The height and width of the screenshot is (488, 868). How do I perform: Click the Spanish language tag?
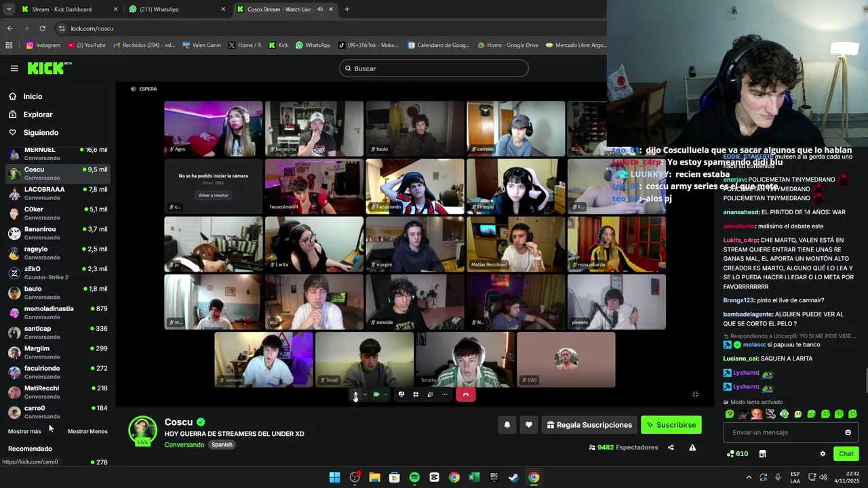[x=222, y=445]
